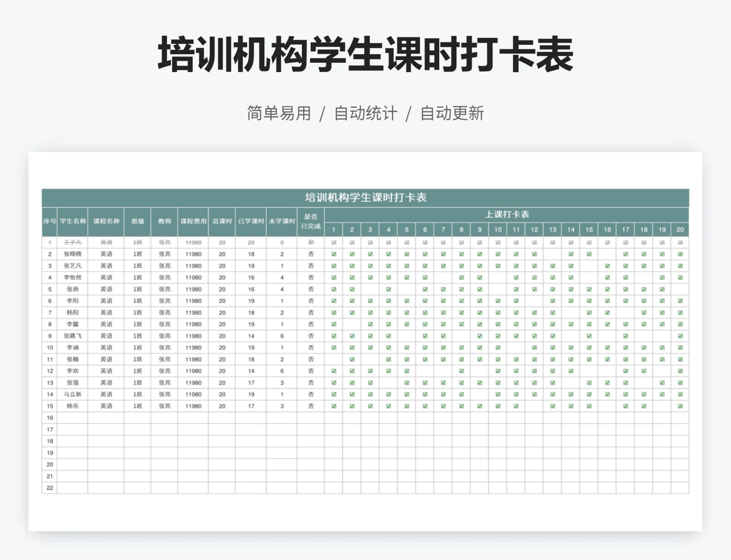Select teacher 张亮 cell for 李露
Image resolution: width=731 pixels, height=560 pixels.
pyautogui.click(x=164, y=324)
